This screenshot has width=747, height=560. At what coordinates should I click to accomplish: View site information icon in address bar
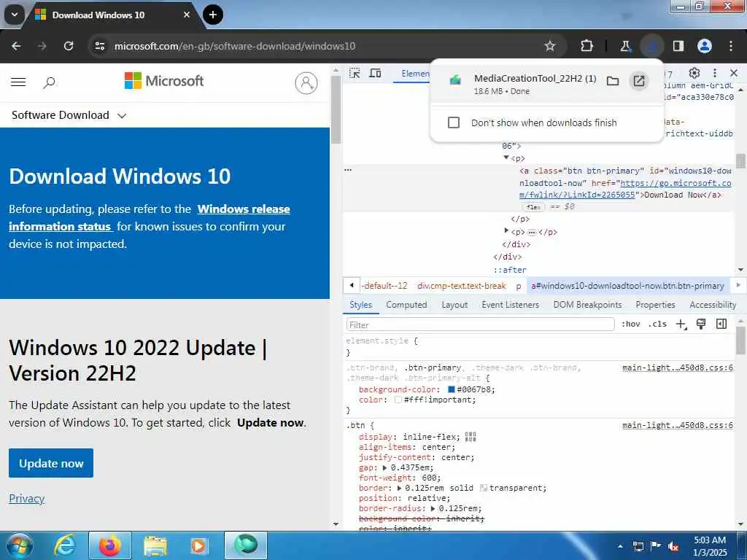pos(99,46)
